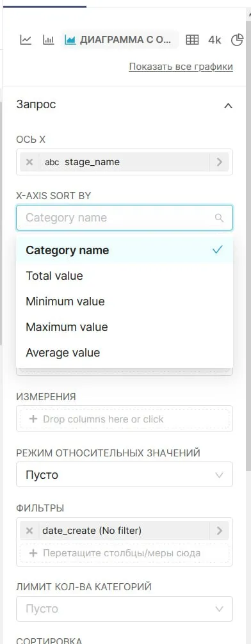Pick the pie chart icon
251x644 pixels.
point(238,40)
